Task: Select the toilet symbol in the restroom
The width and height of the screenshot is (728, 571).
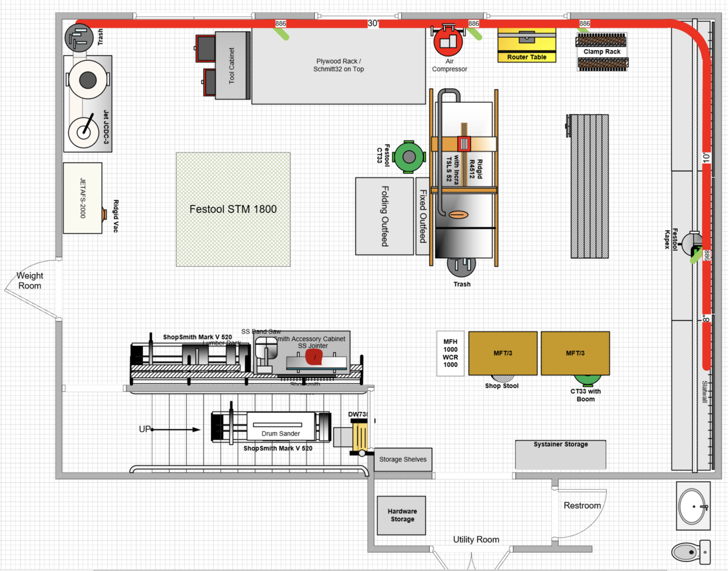Action: pos(690,552)
